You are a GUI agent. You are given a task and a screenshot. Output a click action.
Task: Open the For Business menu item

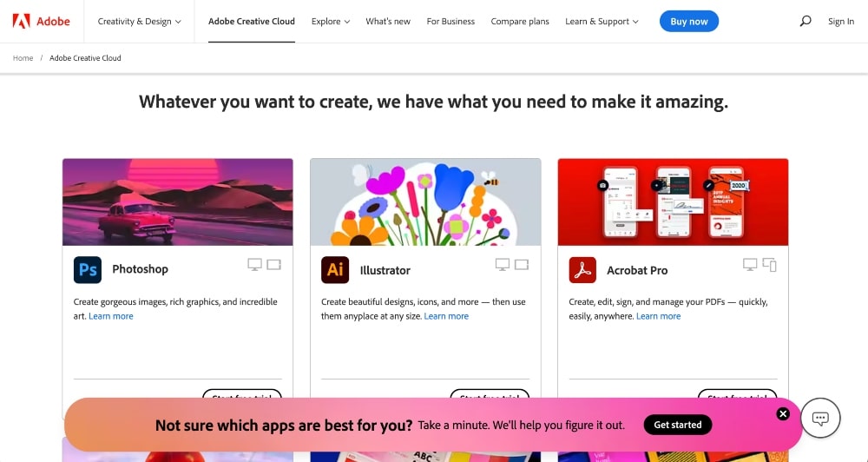[450, 22]
